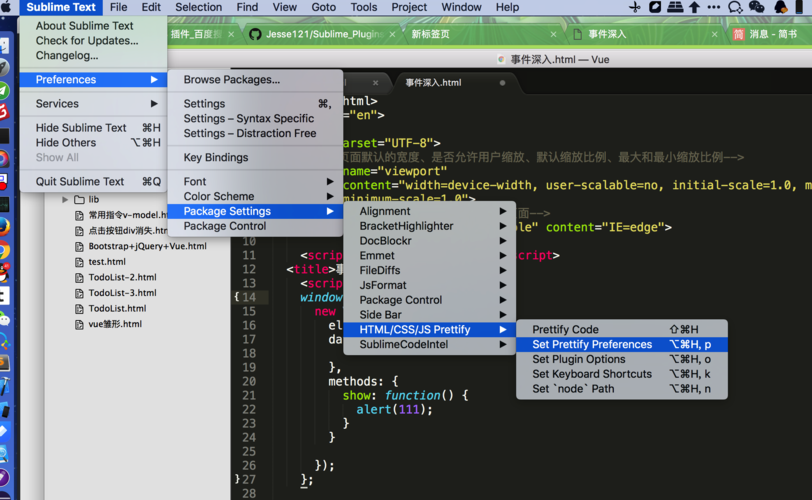
Task: Click the three dots icon in menu bar
Action: point(714,7)
